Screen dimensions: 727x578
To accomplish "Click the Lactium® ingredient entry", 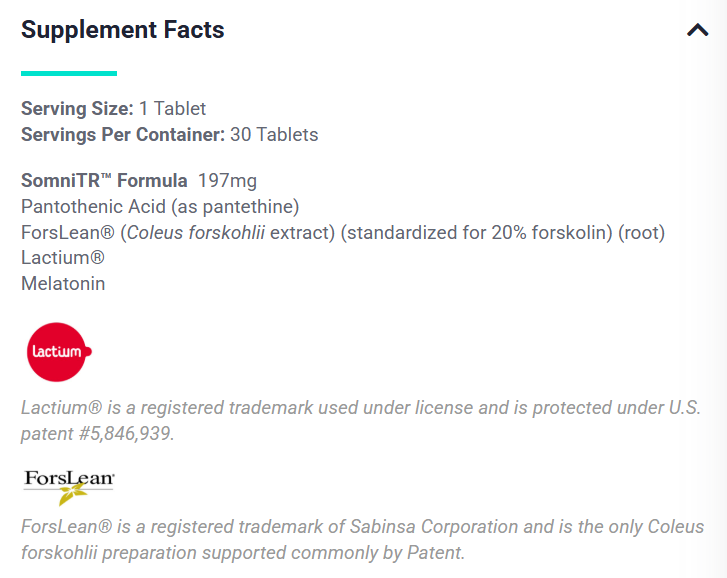I will [63, 258].
